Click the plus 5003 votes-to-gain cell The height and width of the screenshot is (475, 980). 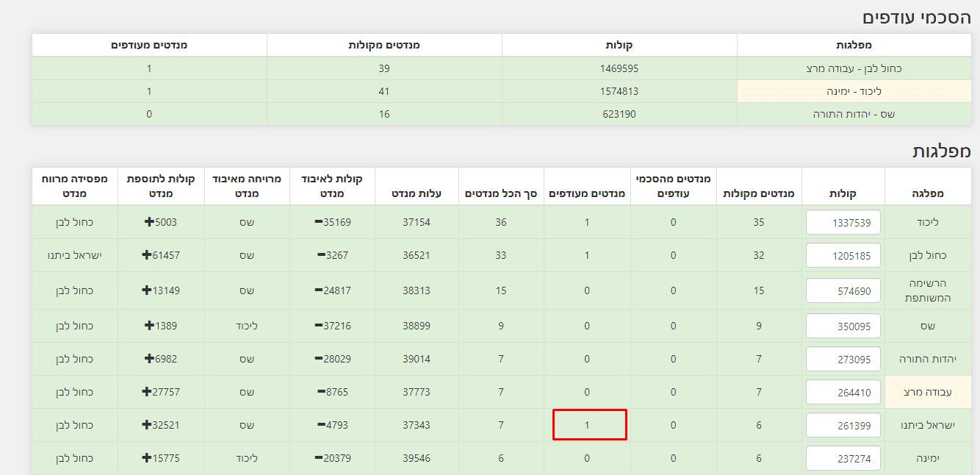[x=161, y=222]
